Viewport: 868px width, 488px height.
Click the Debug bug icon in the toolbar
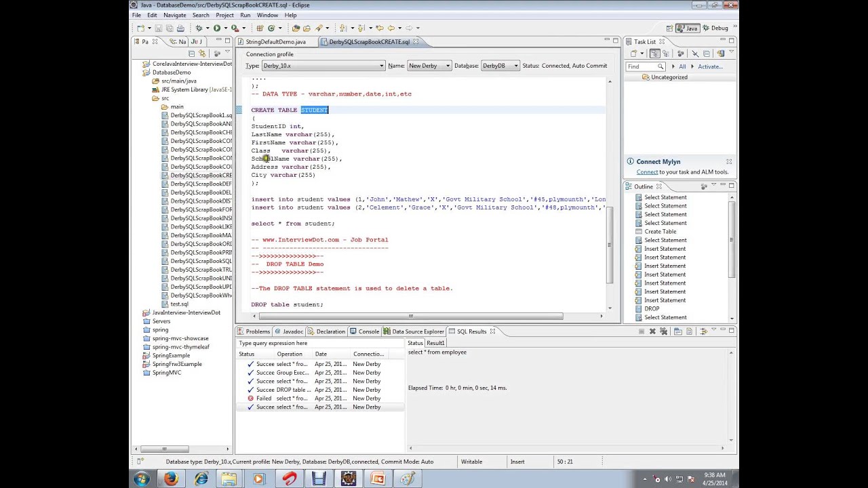(199, 28)
